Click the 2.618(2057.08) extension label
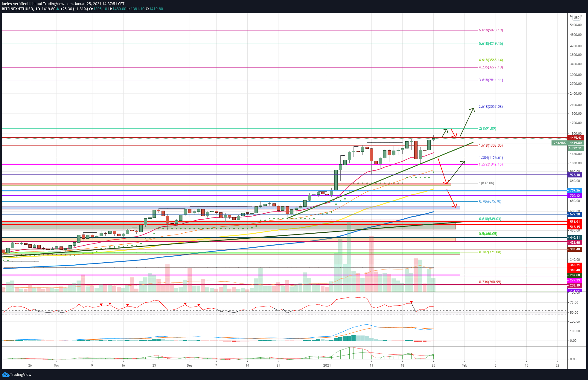Screen dimensions: 588x380 (x=491, y=107)
